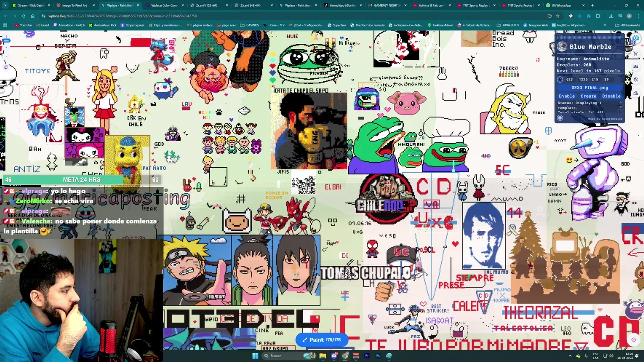Open Premiere Pro from taskbar
The height and width of the screenshot is (362, 644).
pos(367,356)
